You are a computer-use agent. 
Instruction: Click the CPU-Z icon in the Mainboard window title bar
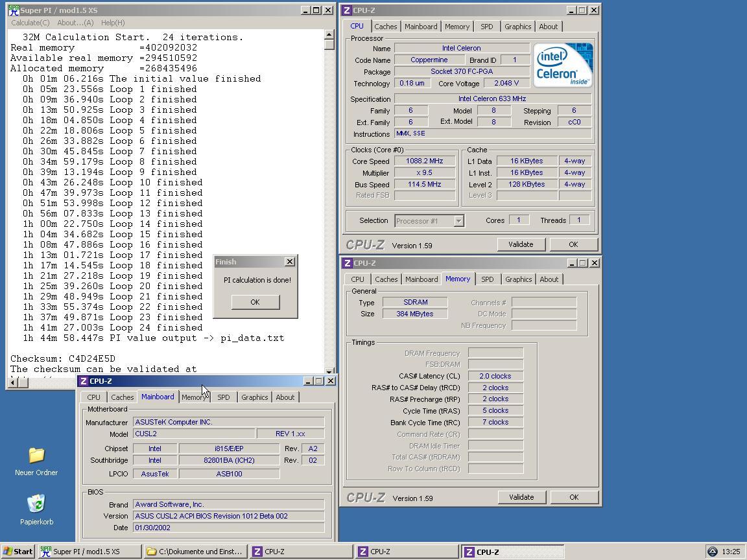[84, 381]
